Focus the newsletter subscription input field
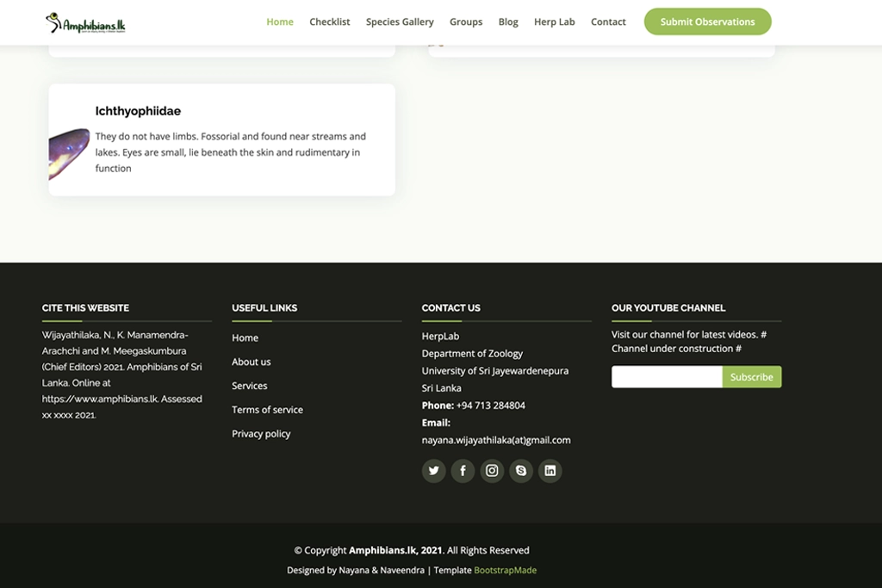Image resolution: width=882 pixels, height=588 pixels. [x=667, y=377]
